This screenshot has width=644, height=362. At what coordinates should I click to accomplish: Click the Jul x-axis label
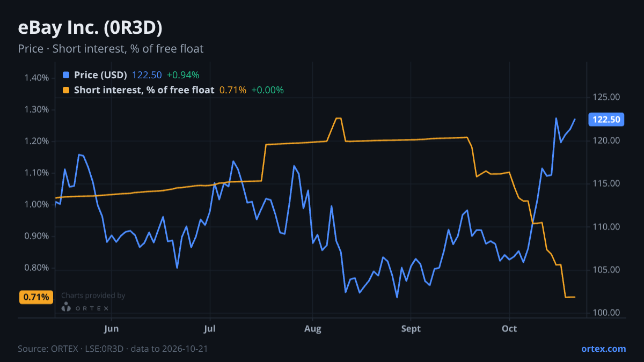tap(210, 328)
